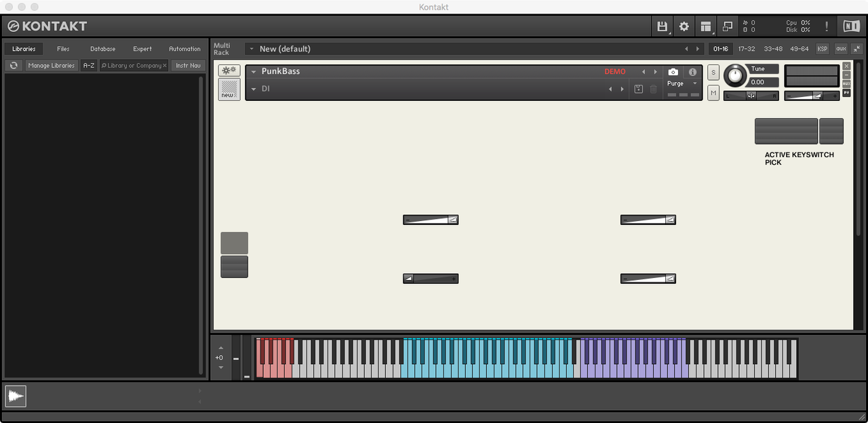Select rack page 01-16
This screenshot has height=423, width=868.
tap(720, 49)
